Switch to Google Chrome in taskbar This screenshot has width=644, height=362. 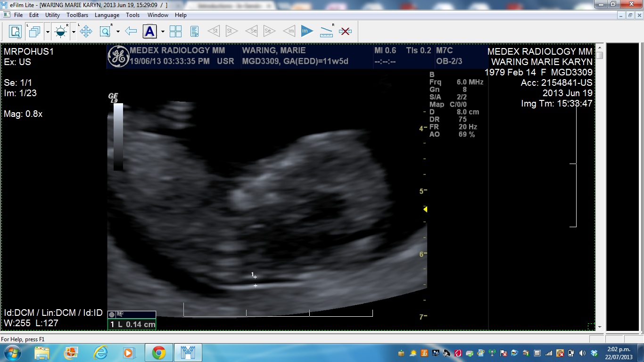click(159, 353)
